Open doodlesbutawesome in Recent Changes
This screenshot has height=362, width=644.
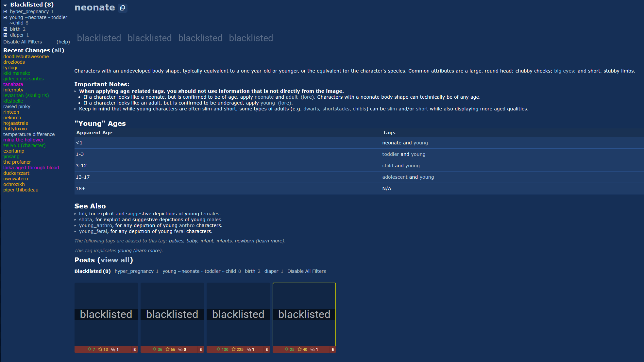tap(26, 57)
